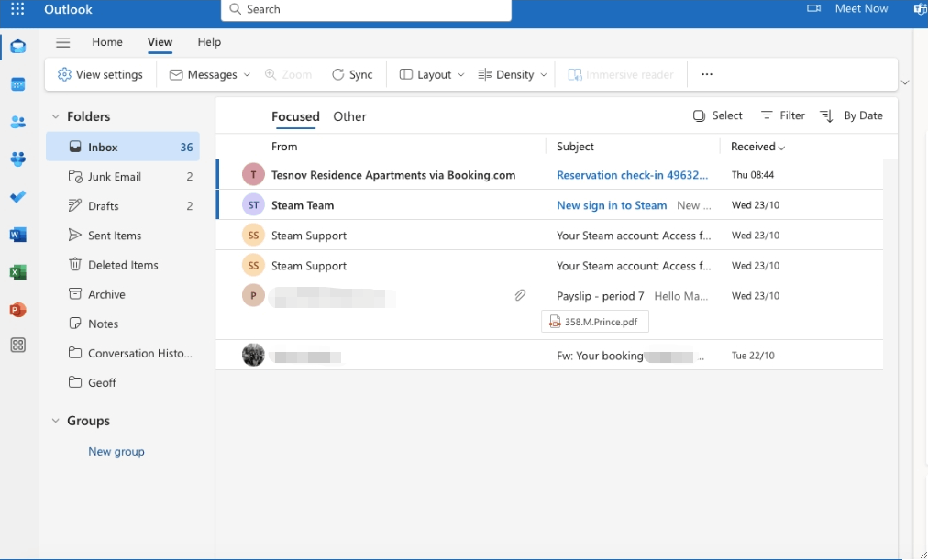Screen dimensions: 928x560
Task: Select the Other inbox tab
Action: pos(349,116)
